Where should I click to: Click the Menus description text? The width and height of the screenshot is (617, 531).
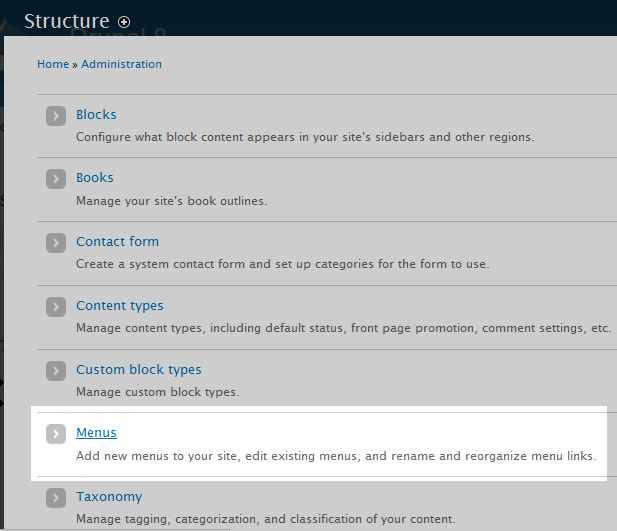335,456
